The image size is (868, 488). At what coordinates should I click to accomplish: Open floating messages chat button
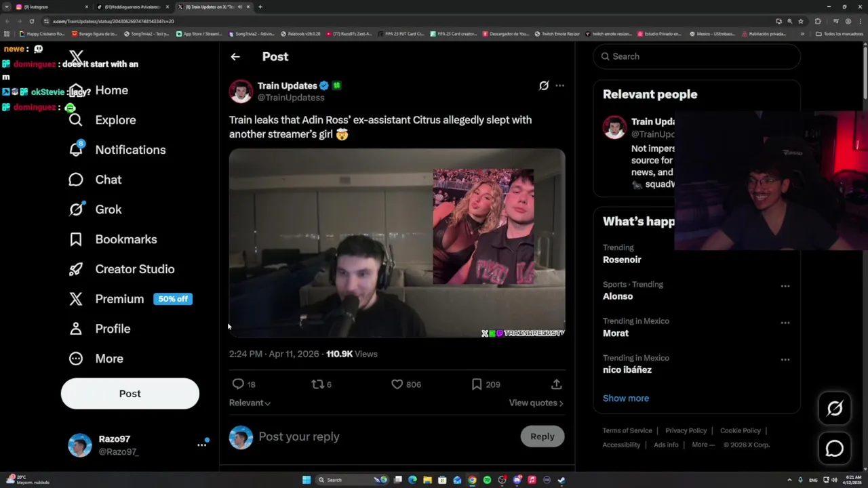tap(835, 449)
